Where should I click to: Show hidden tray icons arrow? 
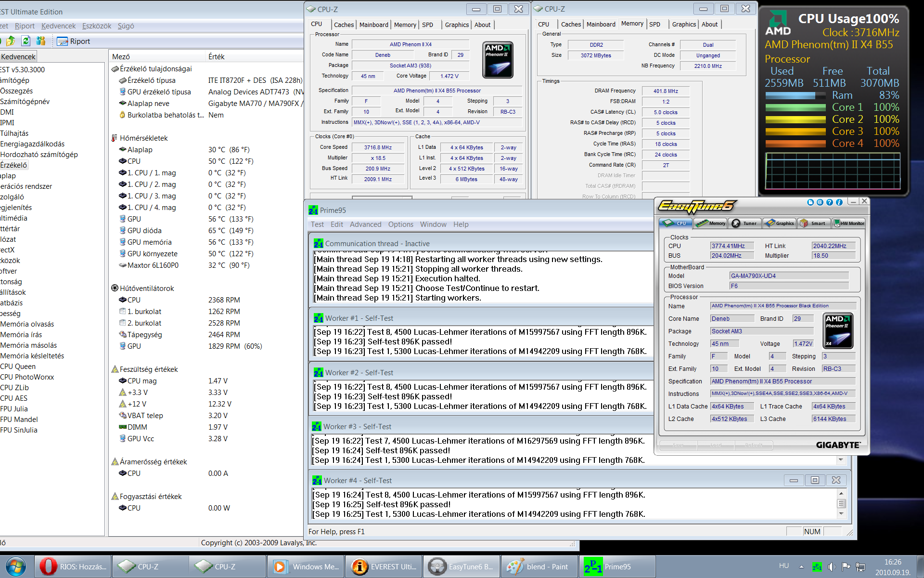tap(801, 567)
